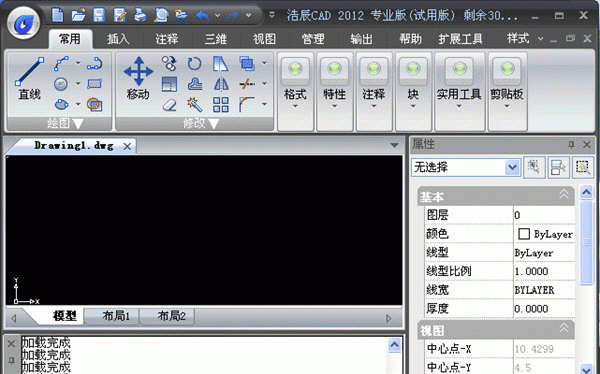This screenshot has height=374, width=600.
Task: Select the 直线 line tool
Action: click(29, 79)
